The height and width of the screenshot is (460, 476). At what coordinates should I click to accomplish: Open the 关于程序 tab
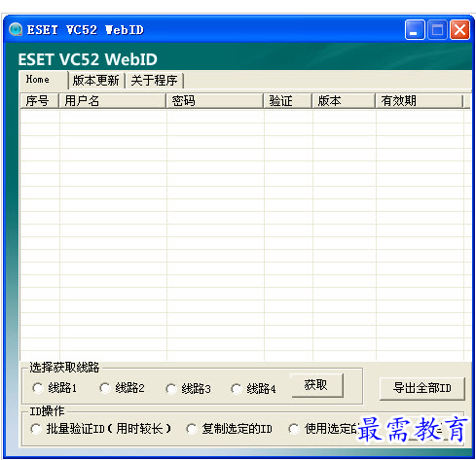click(154, 81)
